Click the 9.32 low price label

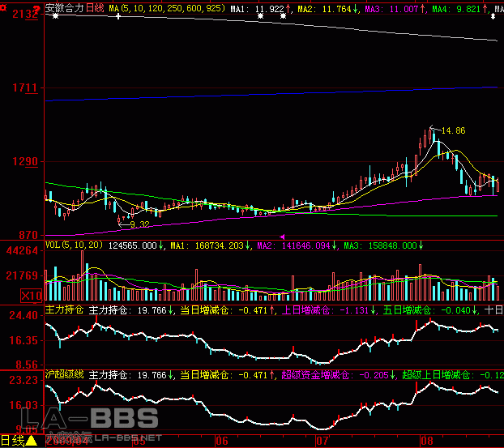139,224
